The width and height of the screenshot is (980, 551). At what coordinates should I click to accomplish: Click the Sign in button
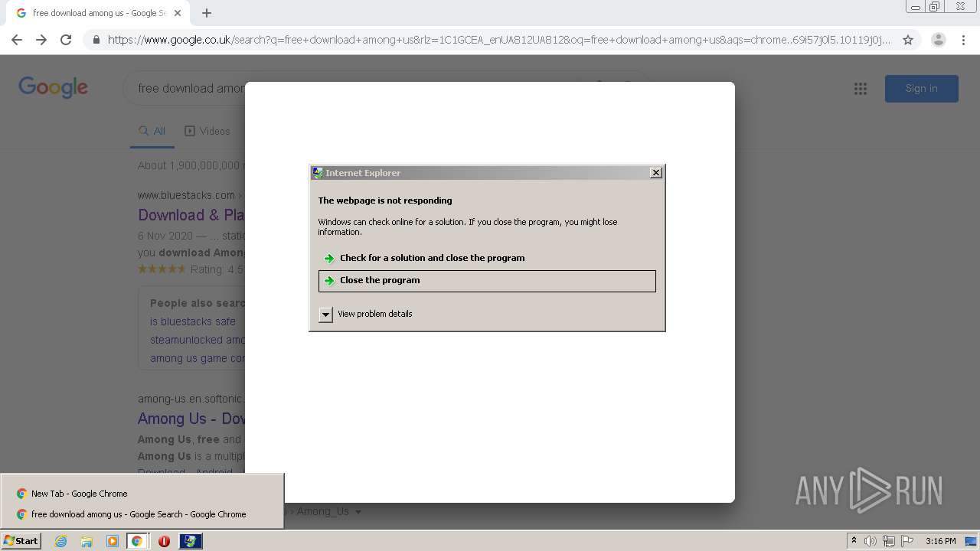point(922,89)
